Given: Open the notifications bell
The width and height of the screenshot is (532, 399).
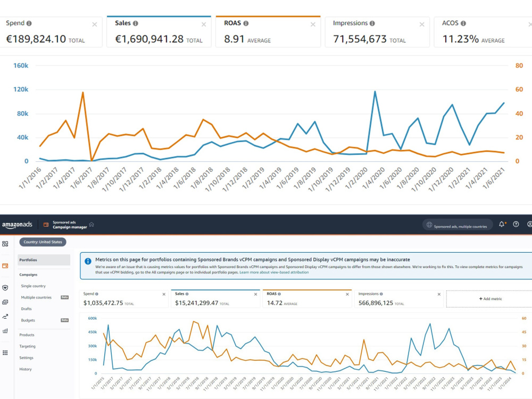Looking at the screenshot, I should click(502, 225).
